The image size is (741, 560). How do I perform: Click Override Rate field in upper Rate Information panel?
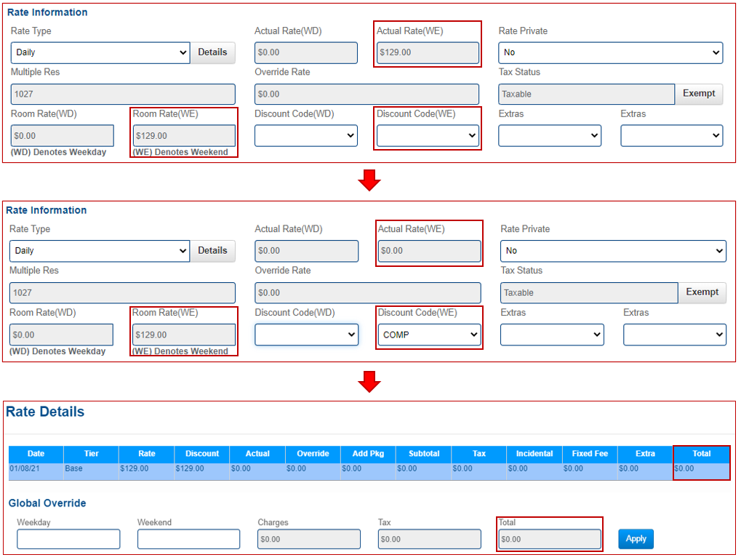(x=367, y=94)
